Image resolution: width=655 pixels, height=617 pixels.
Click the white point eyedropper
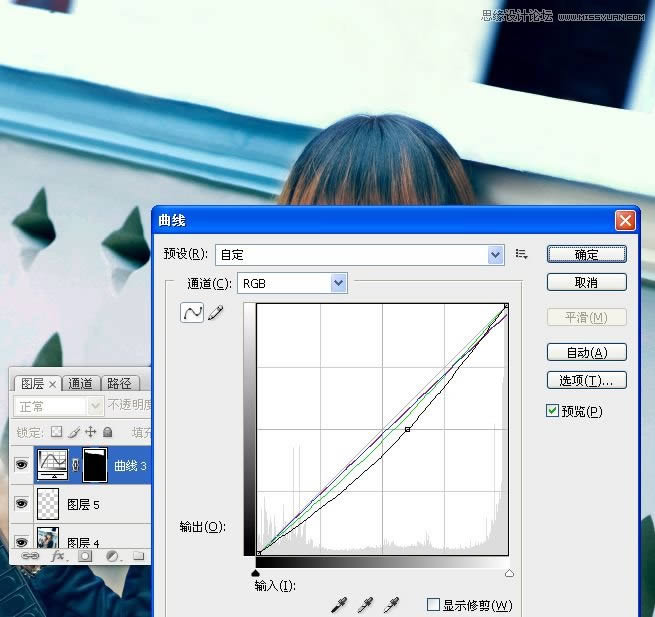pos(393,604)
